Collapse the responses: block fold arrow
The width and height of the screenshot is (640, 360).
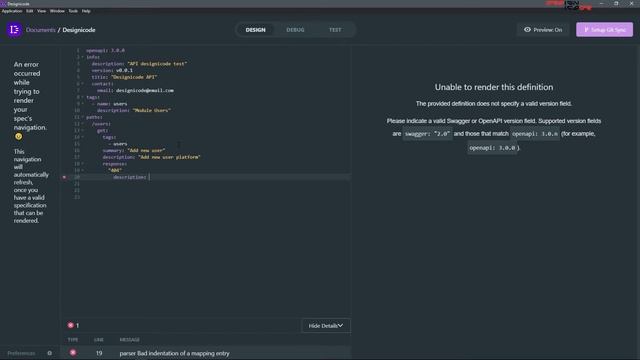coord(82,164)
